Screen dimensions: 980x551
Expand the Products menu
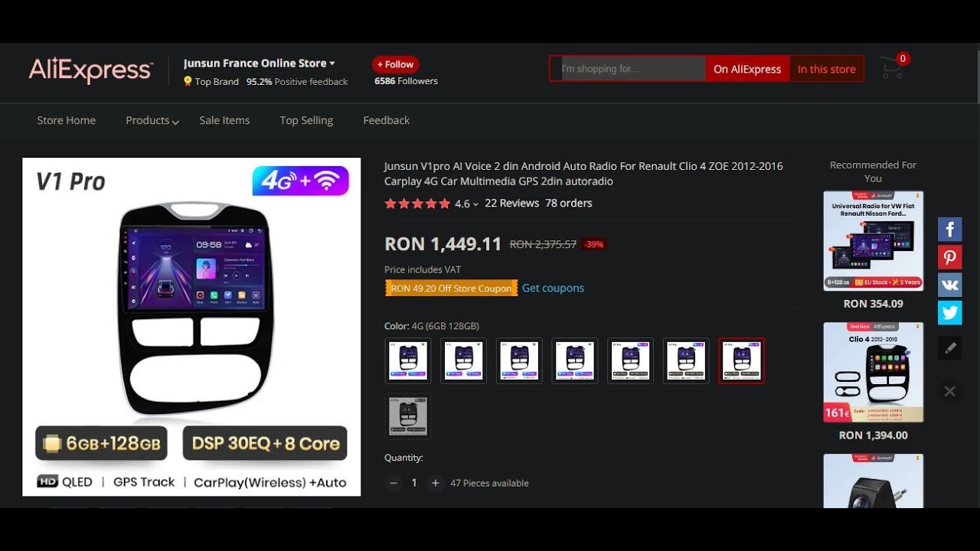pos(152,121)
